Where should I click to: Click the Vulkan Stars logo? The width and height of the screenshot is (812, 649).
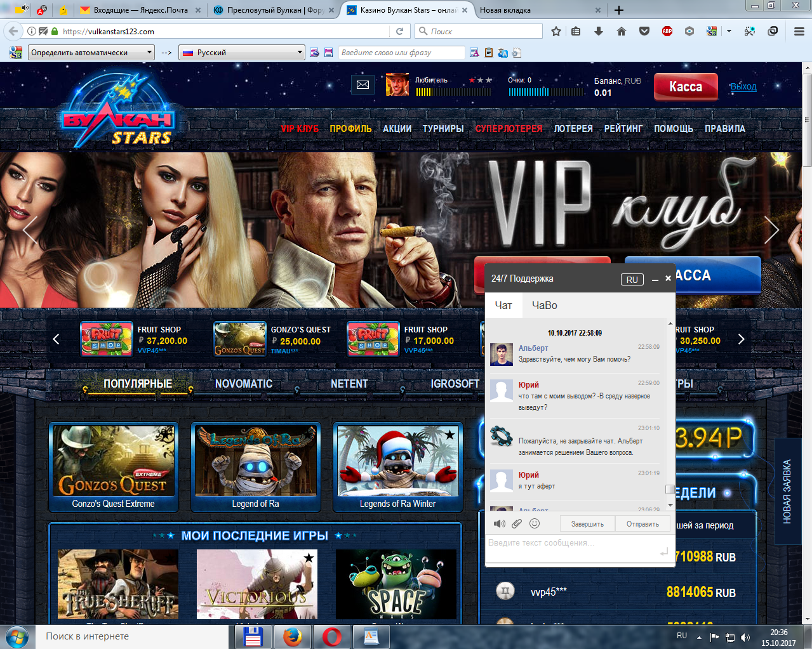pos(118,110)
